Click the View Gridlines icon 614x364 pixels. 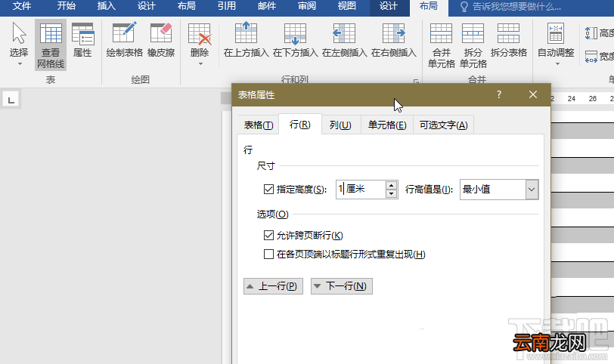click(51, 33)
